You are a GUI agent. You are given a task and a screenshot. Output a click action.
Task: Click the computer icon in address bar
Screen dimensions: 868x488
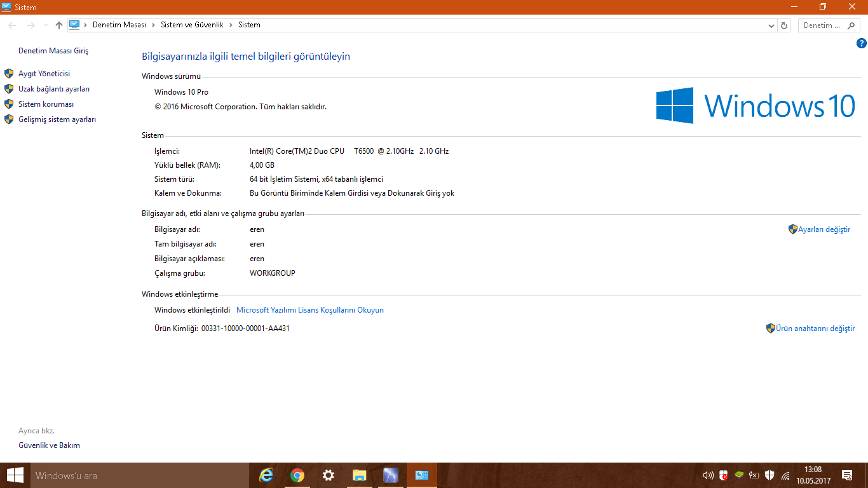(x=74, y=25)
